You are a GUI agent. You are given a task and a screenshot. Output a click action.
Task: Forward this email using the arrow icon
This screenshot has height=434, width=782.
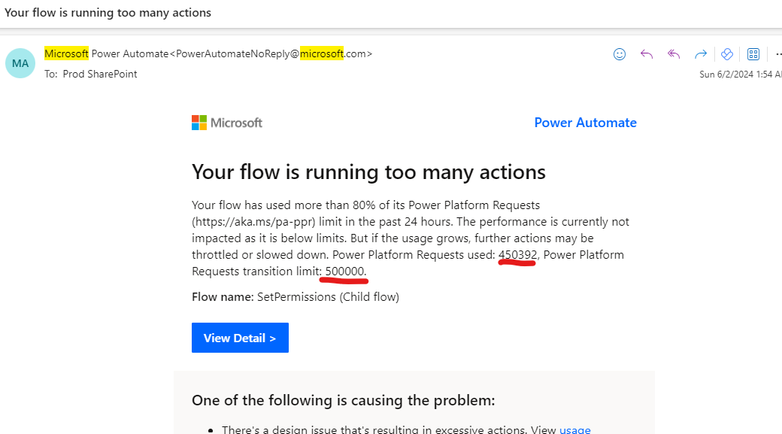[x=700, y=54]
